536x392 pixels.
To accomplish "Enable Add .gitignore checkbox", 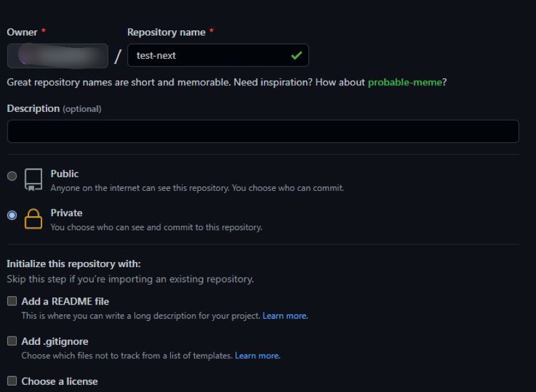I will pyautogui.click(x=12, y=341).
